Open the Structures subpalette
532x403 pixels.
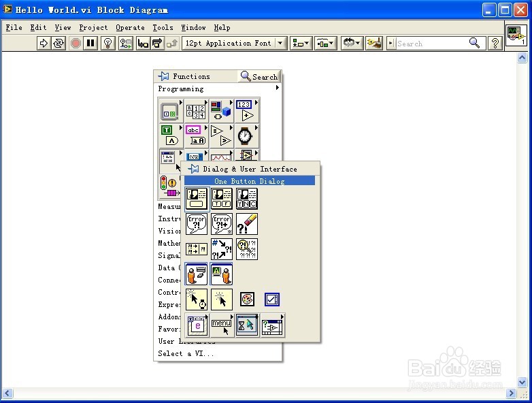[x=170, y=111]
